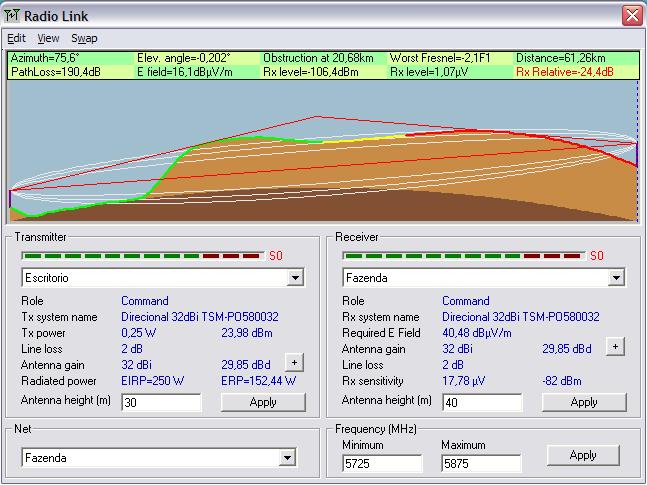Viewport: 647px width, 485px height.
Task: Click the Minimum frequency input field
Action: [381, 464]
